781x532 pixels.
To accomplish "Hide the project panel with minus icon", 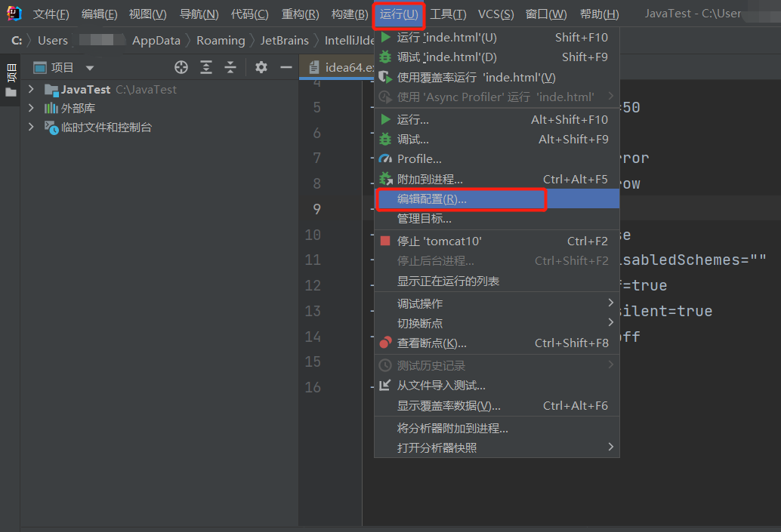I will [x=286, y=67].
